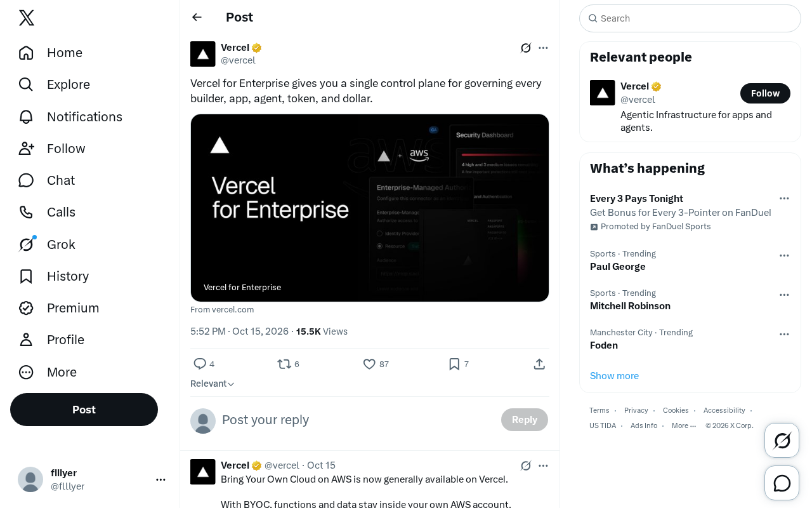Open more options for Paul George trend
This screenshot has width=812, height=508.
click(784, 255)
